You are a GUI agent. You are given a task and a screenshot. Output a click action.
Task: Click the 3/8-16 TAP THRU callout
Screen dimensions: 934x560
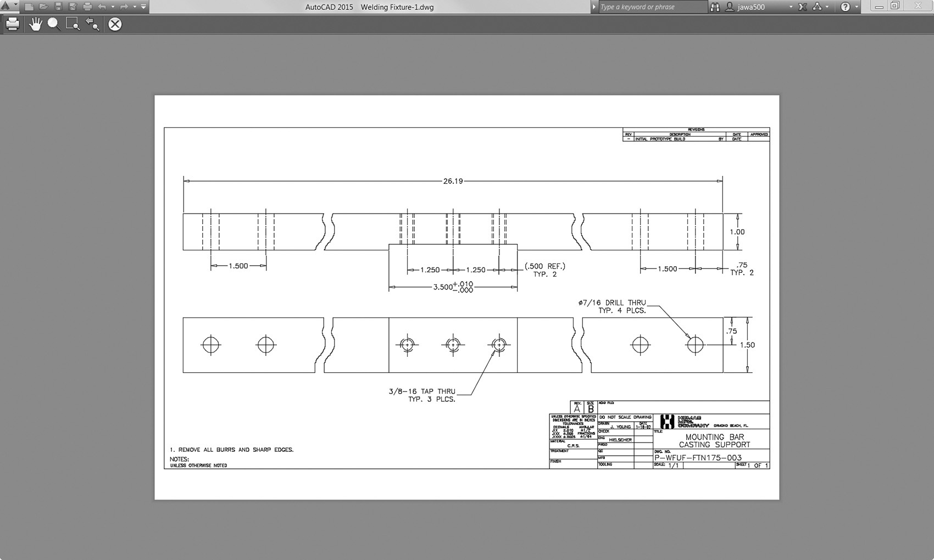tap(422, 395)
